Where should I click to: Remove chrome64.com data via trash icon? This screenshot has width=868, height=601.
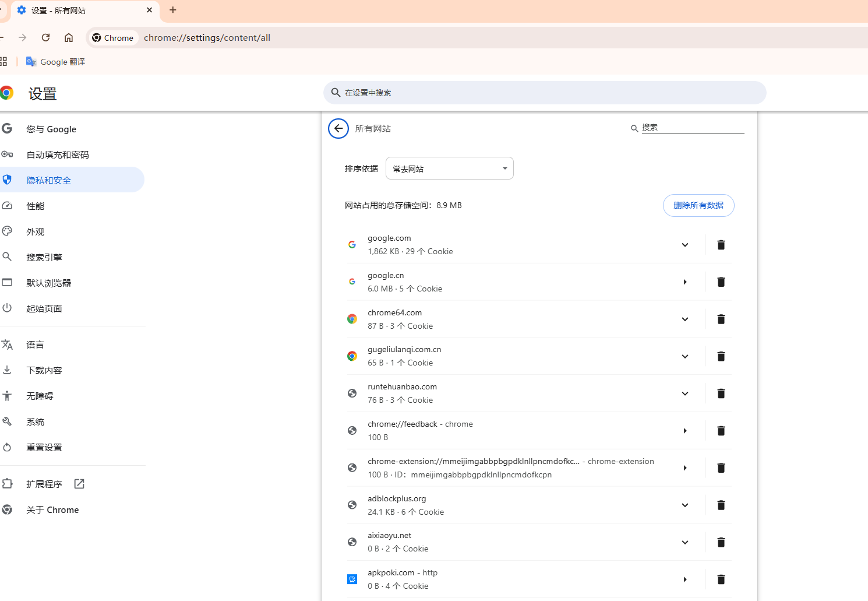coord(721,319)
